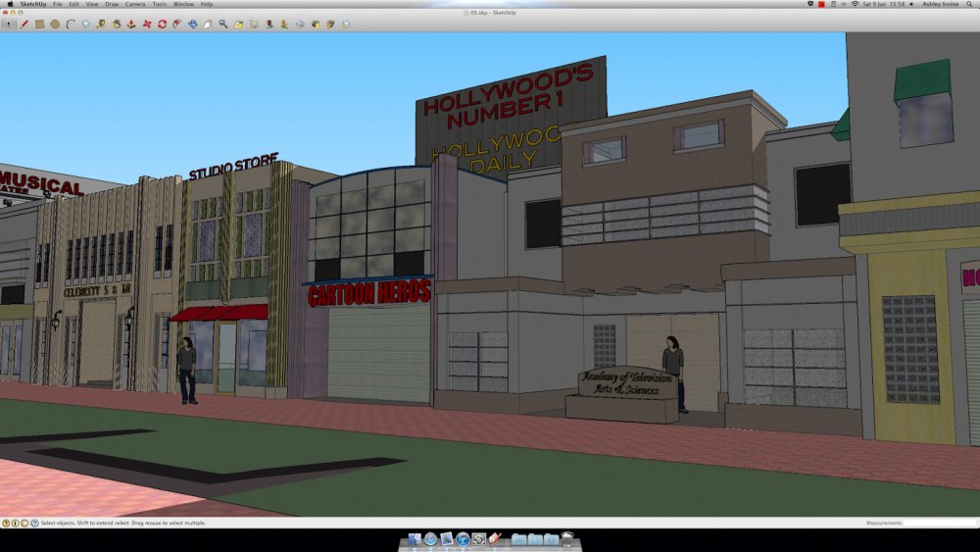Select the red Move tool
Viewport: 980px width, 552px height.
coord(146,24)
